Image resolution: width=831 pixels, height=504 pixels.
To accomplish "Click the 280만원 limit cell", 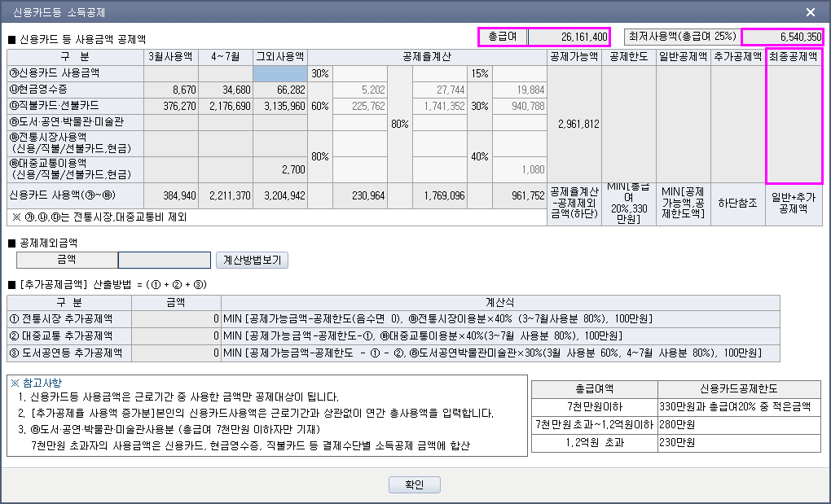I will 739,424.
